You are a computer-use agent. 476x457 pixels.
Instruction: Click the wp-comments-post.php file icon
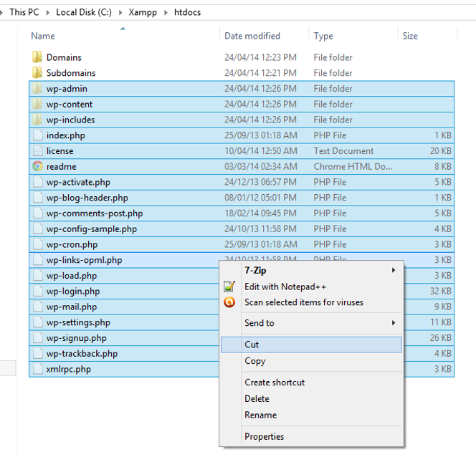(x=38, y=213)
